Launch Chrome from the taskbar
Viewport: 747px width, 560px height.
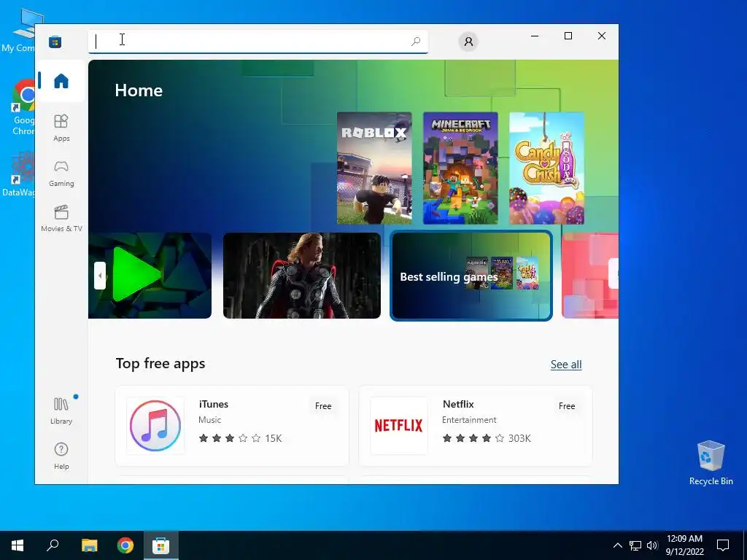click(125, 545)
